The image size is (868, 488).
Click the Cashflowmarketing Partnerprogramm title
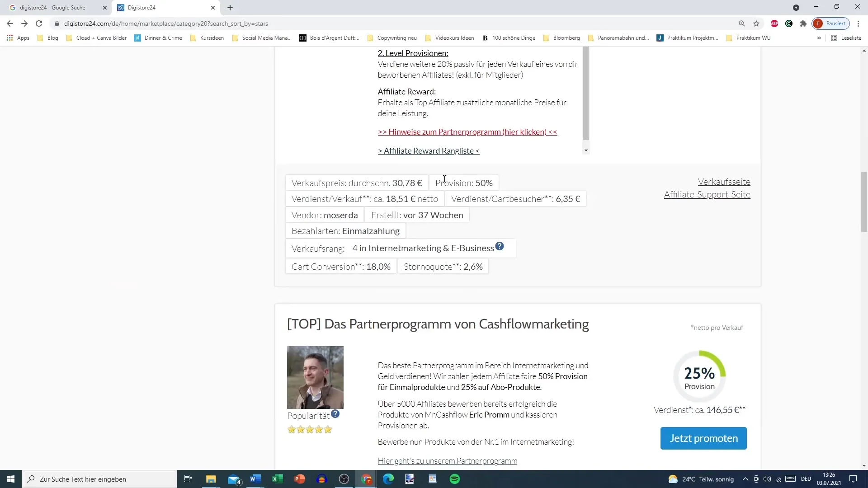tap(438, 324)
